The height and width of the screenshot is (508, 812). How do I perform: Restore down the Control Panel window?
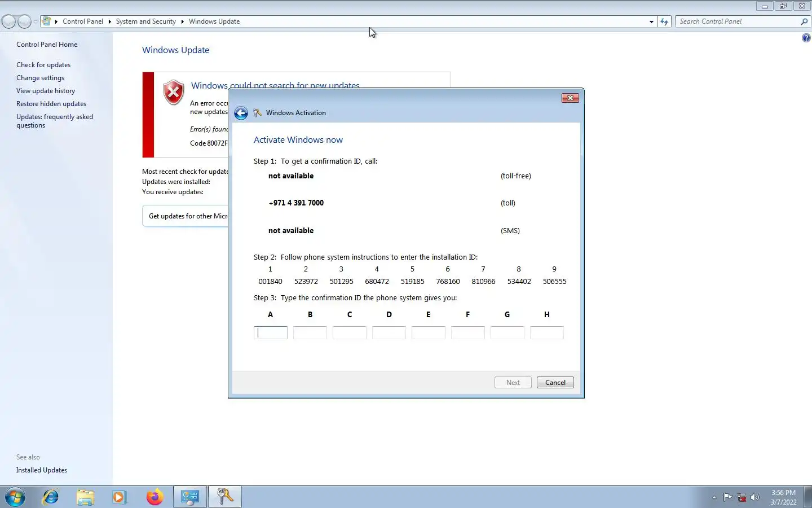click(x=783, y=6)
